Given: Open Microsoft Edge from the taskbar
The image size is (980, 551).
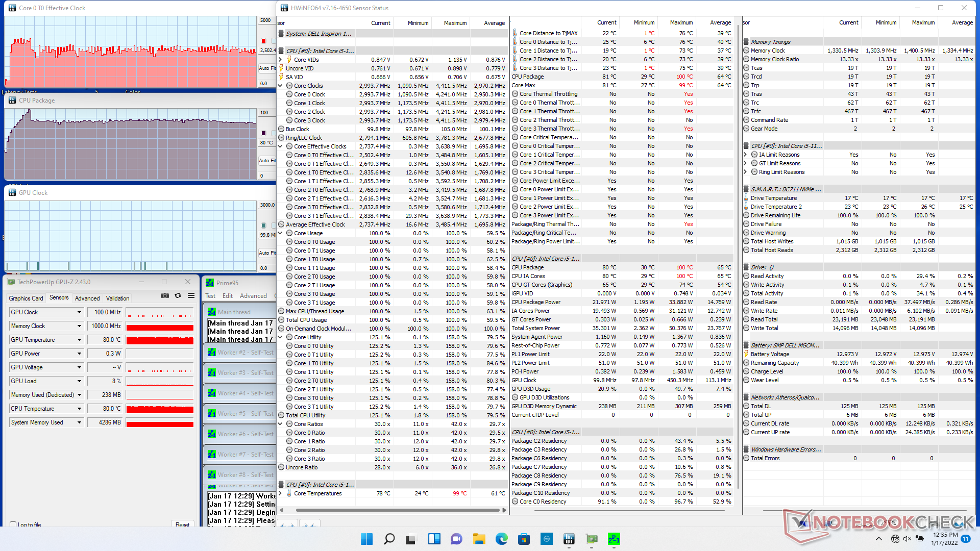Looking at the screenshot, I should [x=501, y=539].
